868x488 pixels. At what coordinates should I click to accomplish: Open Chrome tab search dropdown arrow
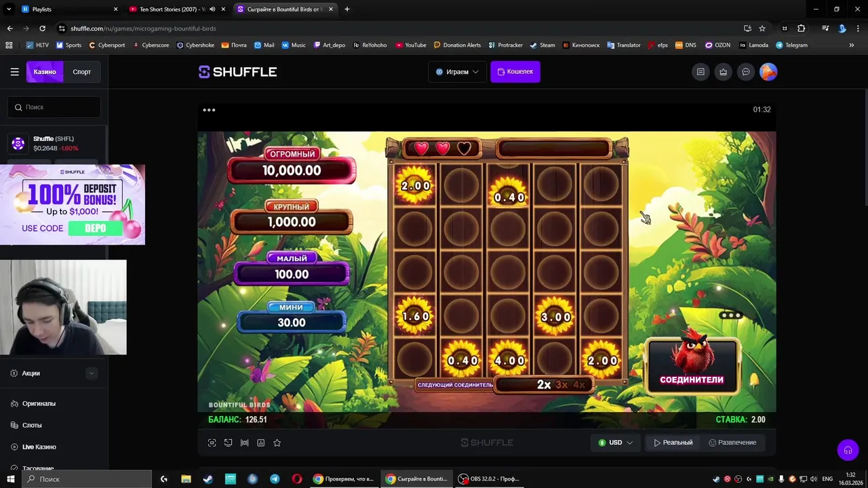click(9, 9)
